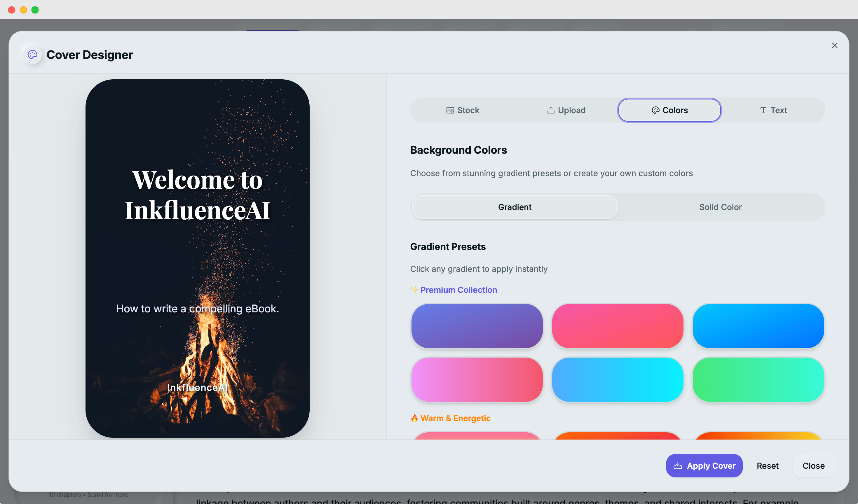The height and width of the screenshot is (504, 858).
Task: Click the Cover Designer palette icon
Action: (x=32, y=55)
